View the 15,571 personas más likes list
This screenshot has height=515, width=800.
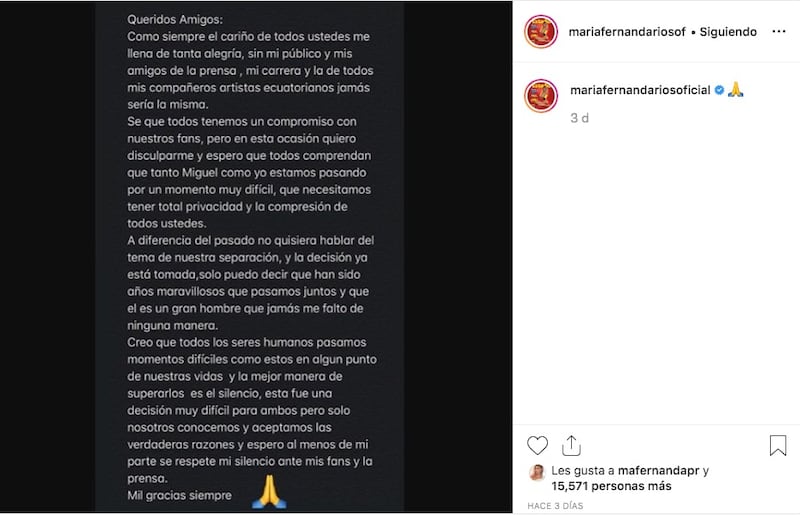click(x=611, y=486)
